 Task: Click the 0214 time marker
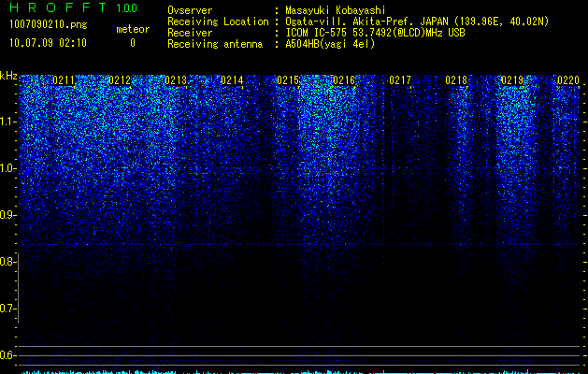pos(232,80)
